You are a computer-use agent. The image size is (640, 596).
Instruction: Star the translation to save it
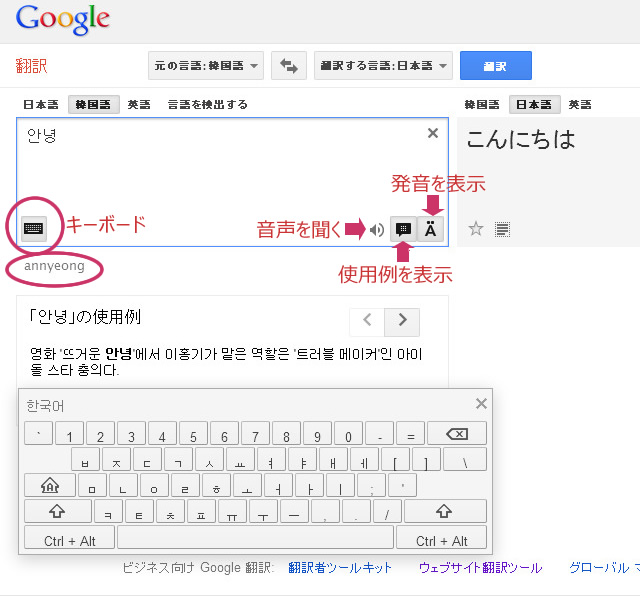pos(476,229)
